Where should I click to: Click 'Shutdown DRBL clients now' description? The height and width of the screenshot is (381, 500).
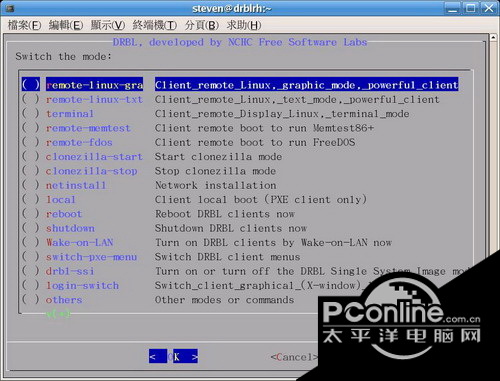[231, 228]
